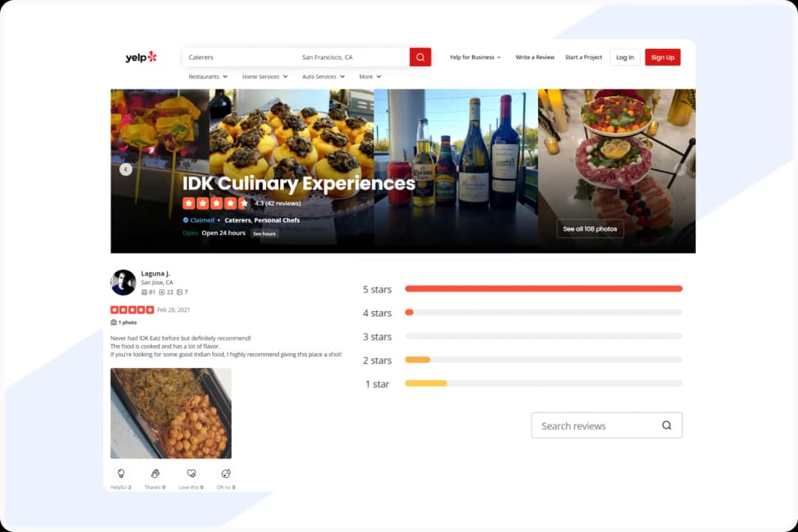798x532 pixels.
Task: Click the 5 stars rating bar
Action: (543, 289)
